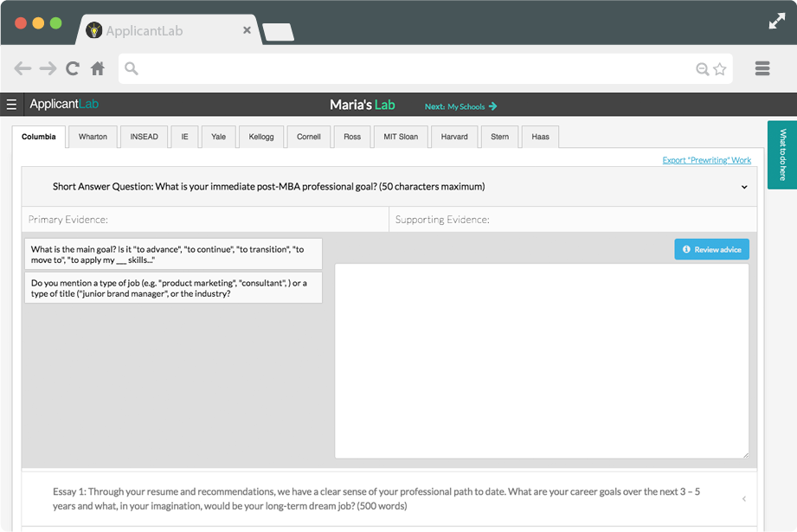Open the Haas tab
The image size is (797, 532).
coord(540,137)
